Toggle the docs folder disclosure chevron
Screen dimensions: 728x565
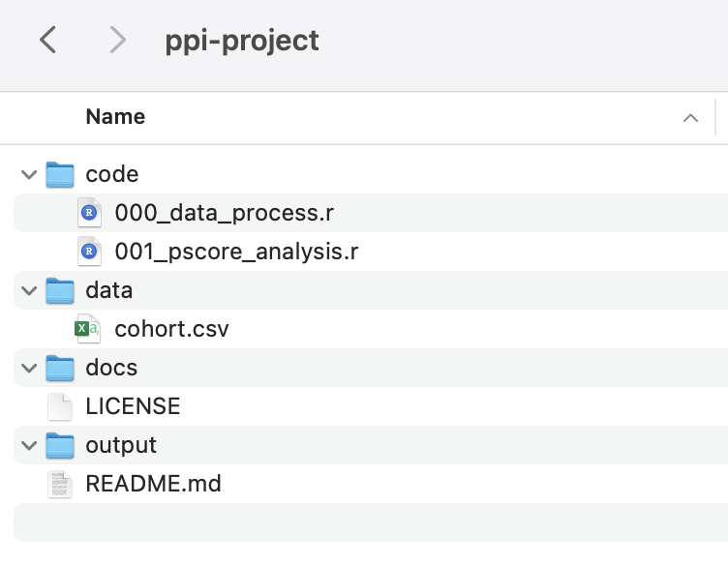click(x=29, y=368)
